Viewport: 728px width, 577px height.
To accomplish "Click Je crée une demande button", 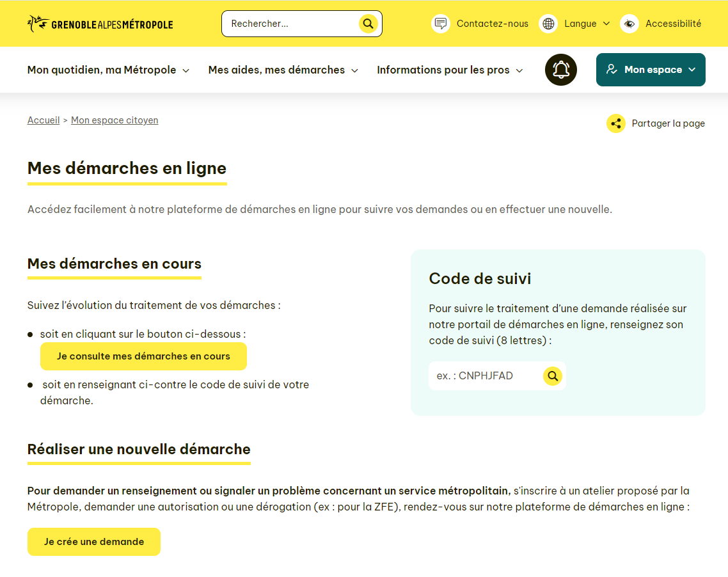I will 94,542.
